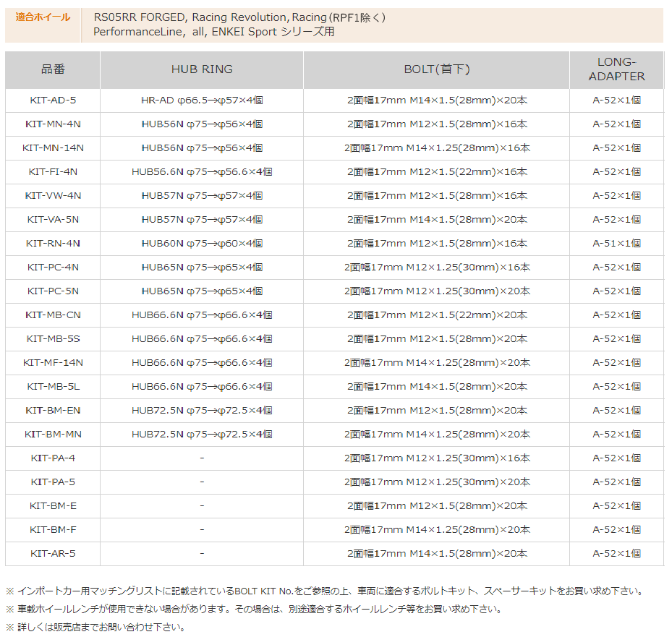Screen dimensions: 672x637
Task: Select the HUB56.6N hub ring cell for KIT-FI-4N
Action: click(202, 172)
